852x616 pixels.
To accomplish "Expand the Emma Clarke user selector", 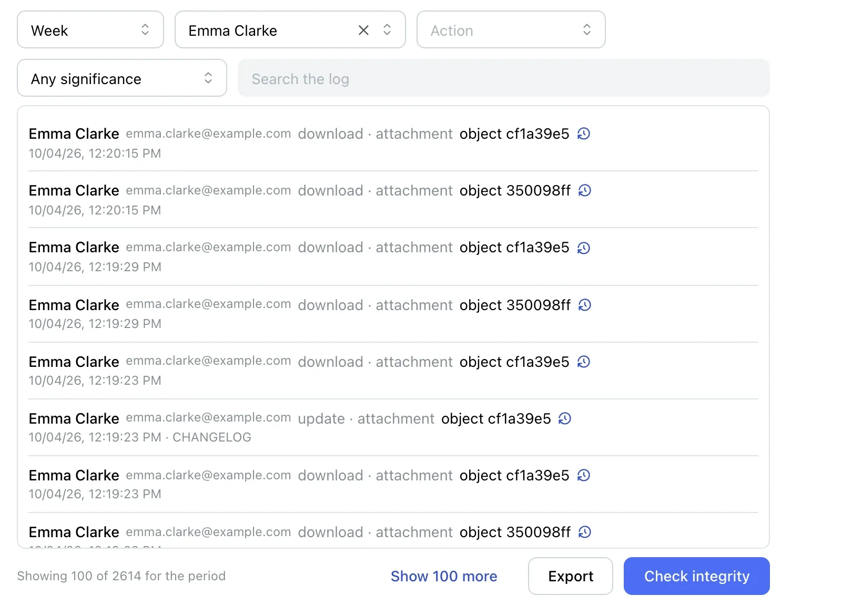I will click(387, 30).
